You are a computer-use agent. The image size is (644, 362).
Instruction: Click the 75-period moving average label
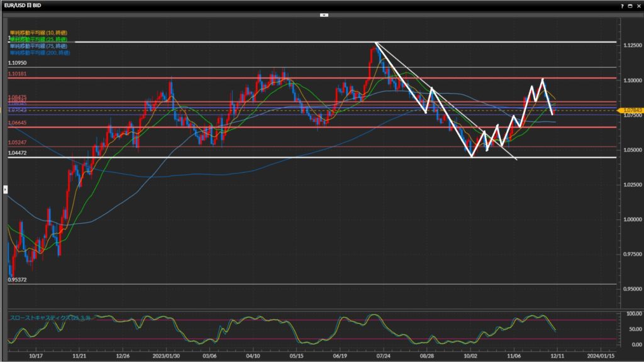(38, 46)
